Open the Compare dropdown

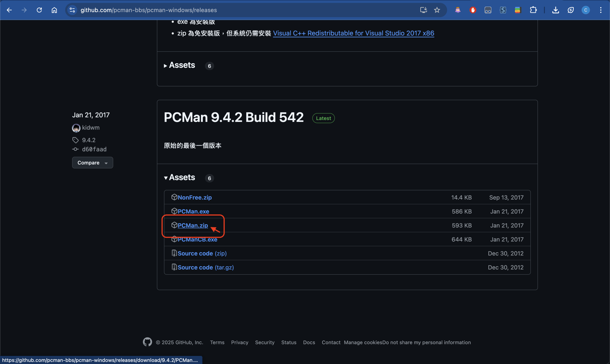click(x=92, y=163)
